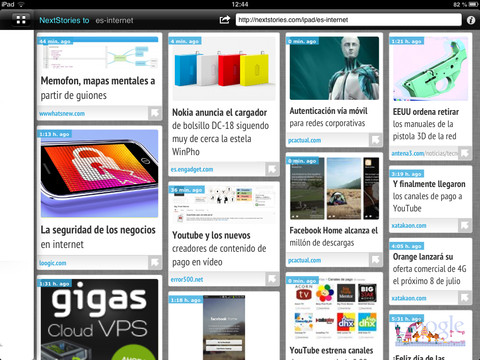Viewport: 480px width, 360px height.
Task: Open the wwwhatsnew.com source link
Action: coord(62,113)
